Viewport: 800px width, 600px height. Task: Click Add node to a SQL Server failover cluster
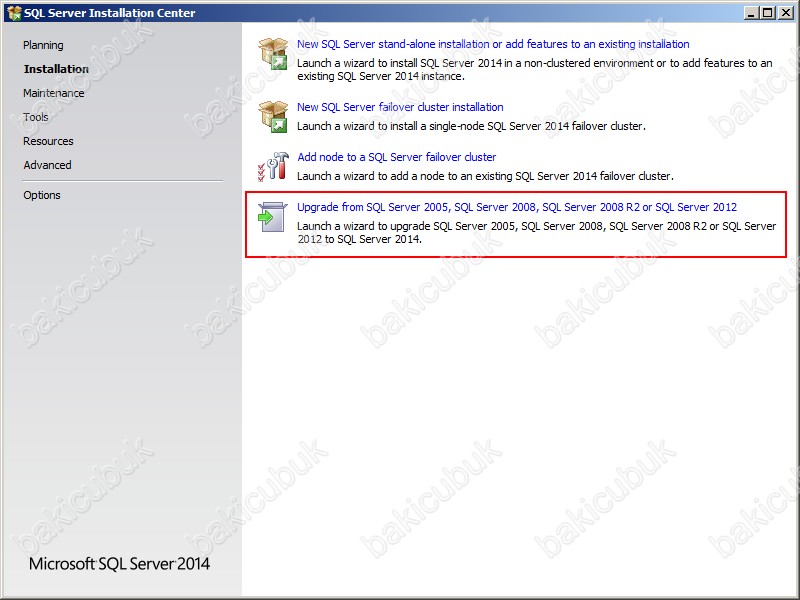pos(396,157)
